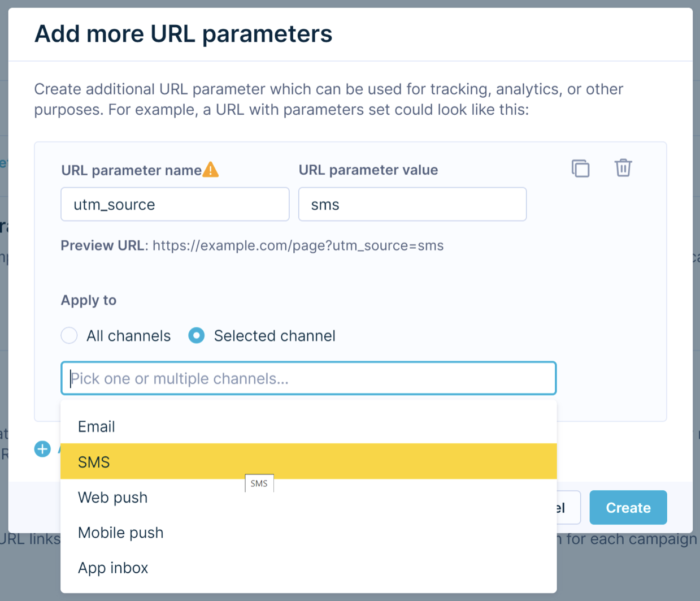Select App inbox channel option
The image size is (700, 601).
pyautogui.click(x=308, y=568)
